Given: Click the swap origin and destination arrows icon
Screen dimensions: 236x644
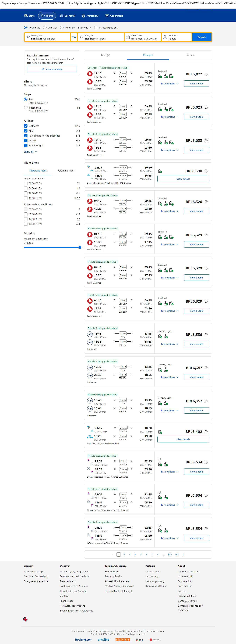Looking at the screenshot, I should pos(74,37).
